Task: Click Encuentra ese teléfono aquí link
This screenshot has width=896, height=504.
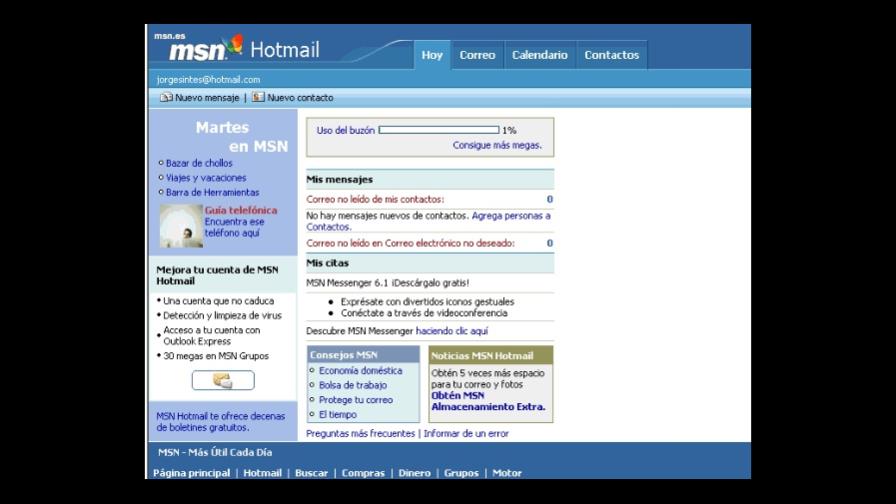Action: click(x=234, y=227)
